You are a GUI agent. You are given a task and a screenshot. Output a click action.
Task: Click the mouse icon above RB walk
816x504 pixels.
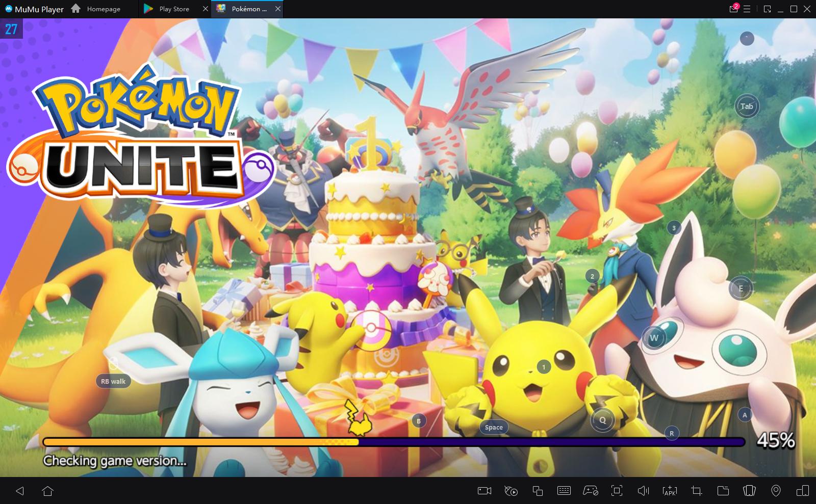click(113, 363)
